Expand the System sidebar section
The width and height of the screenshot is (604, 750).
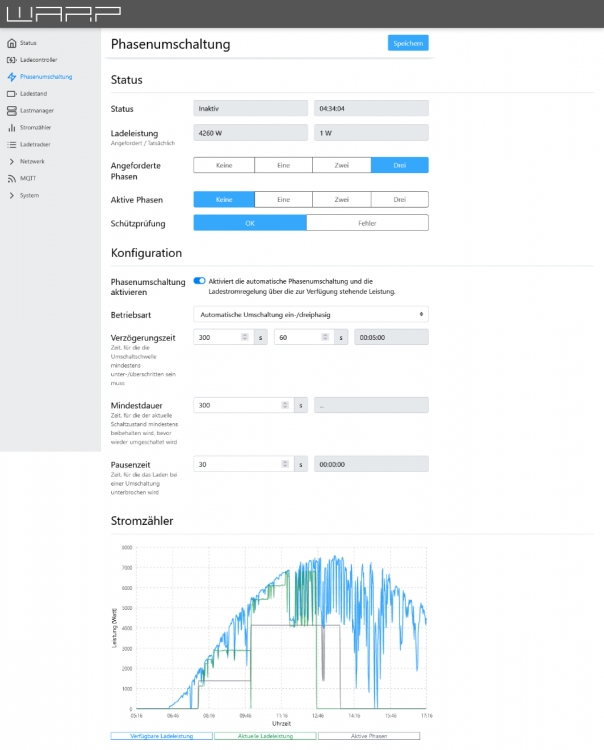coord(11,195)
